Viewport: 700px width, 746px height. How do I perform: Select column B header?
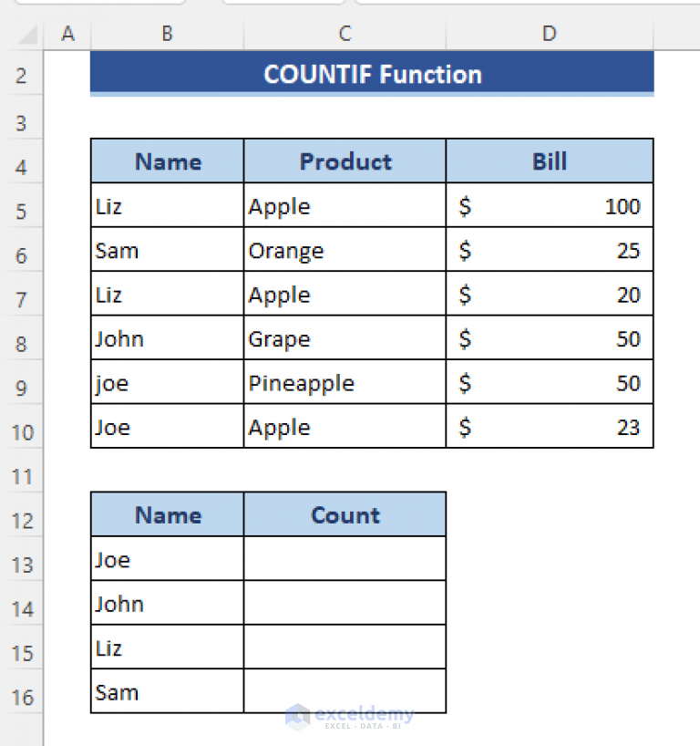167,34
